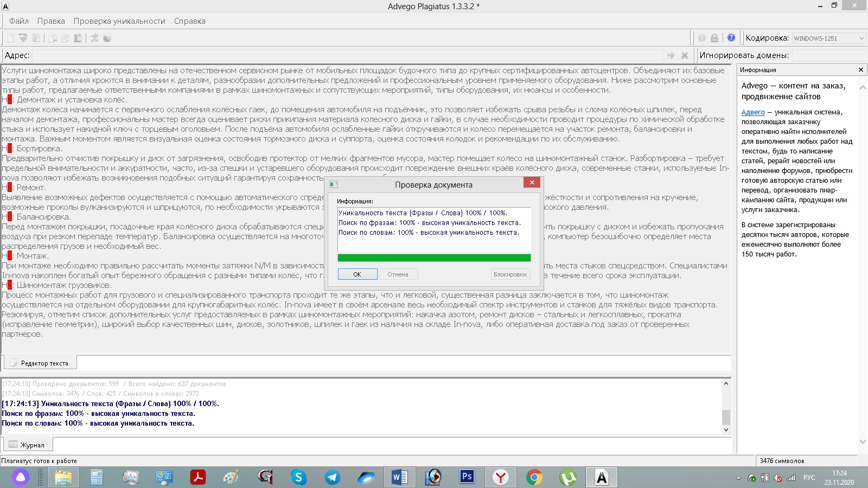Switch to Skype on the taskbar

298,477
